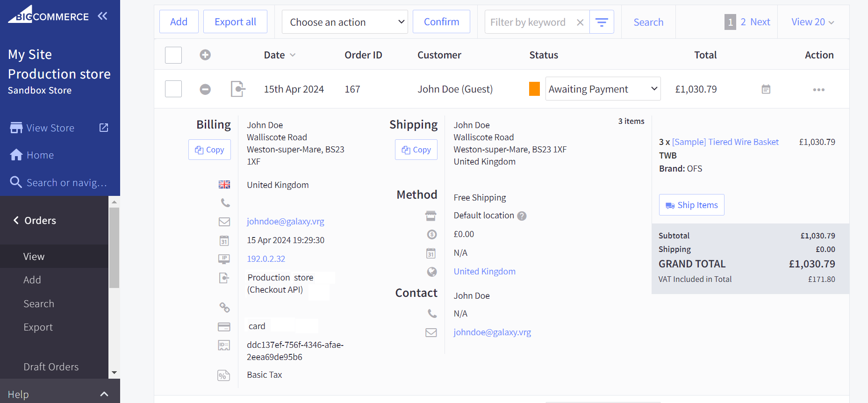The height and width of the screenshot is (403, 868).
Task: Open the Choose an action dropdown
Action: pyautogui.click(x=345, y=22)
